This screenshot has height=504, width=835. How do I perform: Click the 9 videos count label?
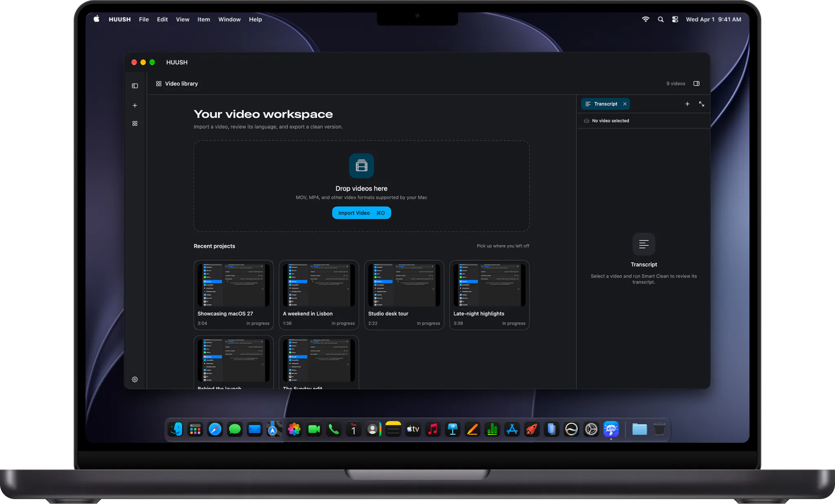click(x=676, y=84)
